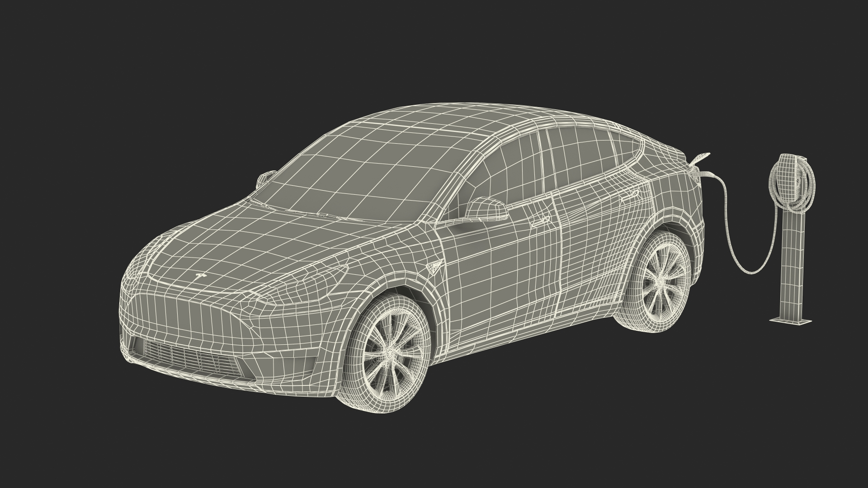Select the charging station base plate

click(x=791, y=321)
